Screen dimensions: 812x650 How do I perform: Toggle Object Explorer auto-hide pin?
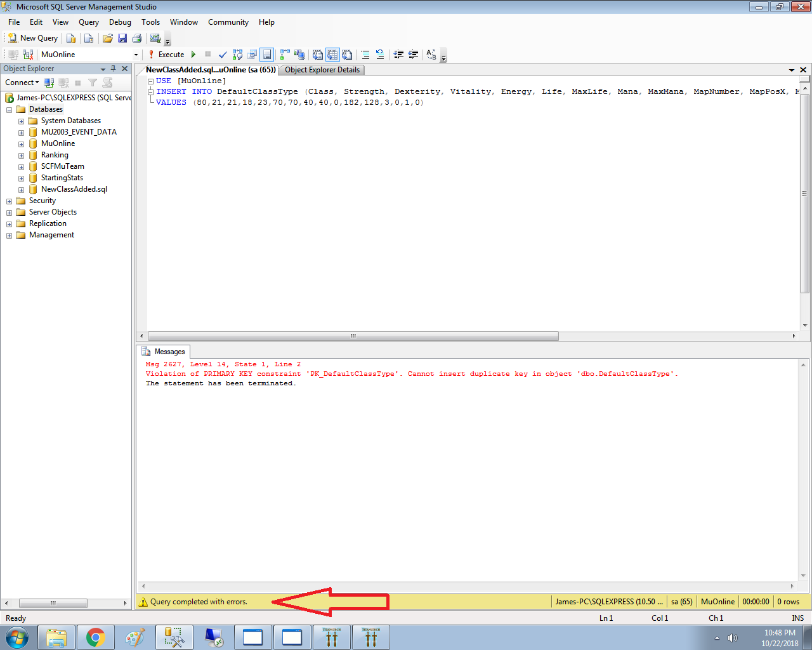pyautogui.click(x=114, y=69)
